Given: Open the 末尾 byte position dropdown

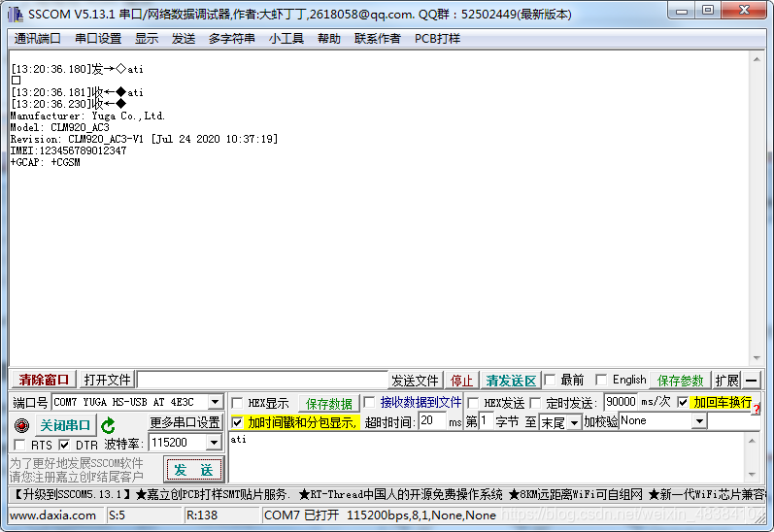Looking at the screenshot, I should click(x=574, y=423).
